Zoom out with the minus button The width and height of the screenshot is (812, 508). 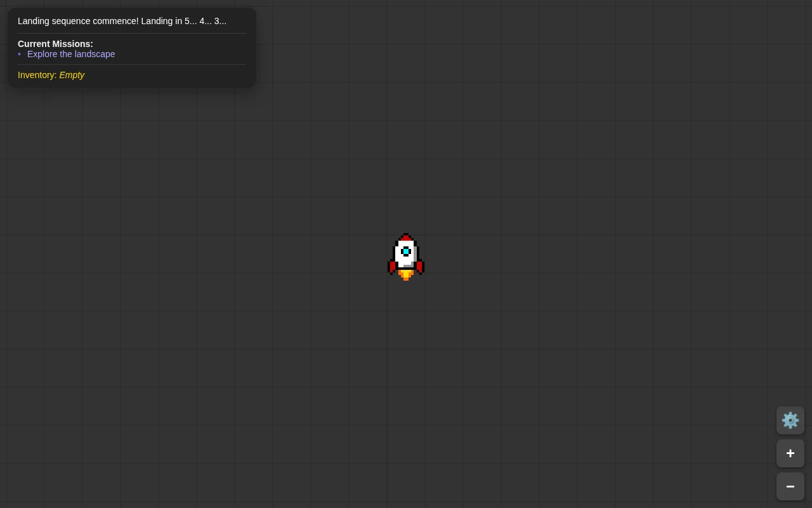coord(790,486)
